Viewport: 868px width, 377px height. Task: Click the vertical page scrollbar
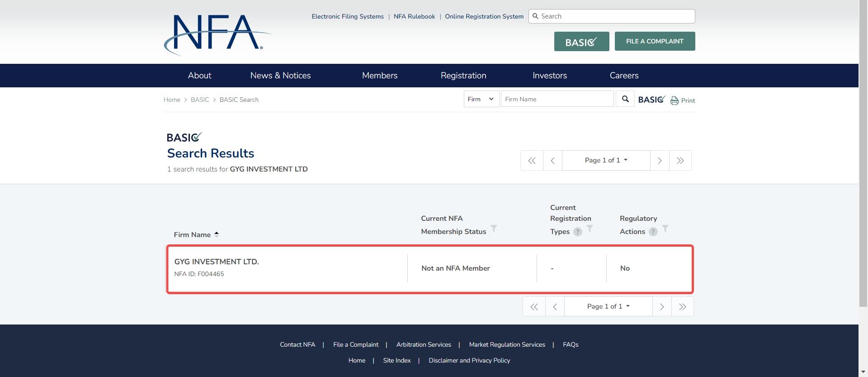(x=863, y=154)
